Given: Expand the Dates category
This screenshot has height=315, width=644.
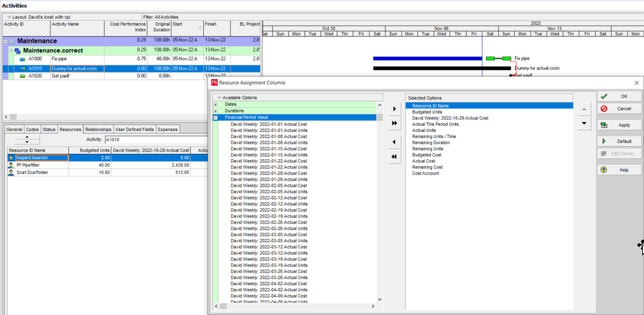Looking at the screenshot, I should pos(215,105).
